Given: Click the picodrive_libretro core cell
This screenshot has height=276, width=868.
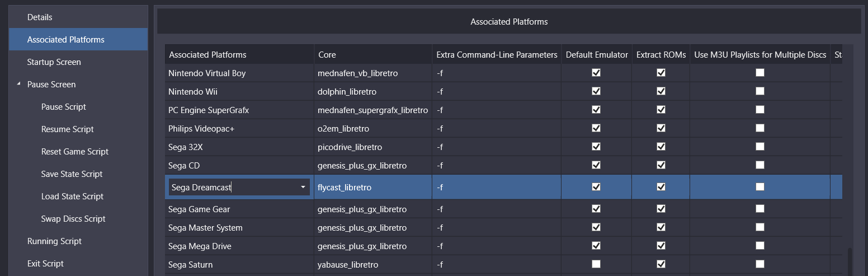Looking at the screenshot, I should 373,147.
